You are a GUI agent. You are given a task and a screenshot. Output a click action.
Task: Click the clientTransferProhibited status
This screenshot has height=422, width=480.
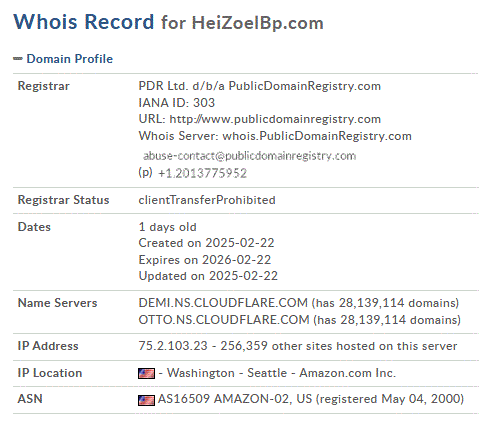(x=207, y=200)
